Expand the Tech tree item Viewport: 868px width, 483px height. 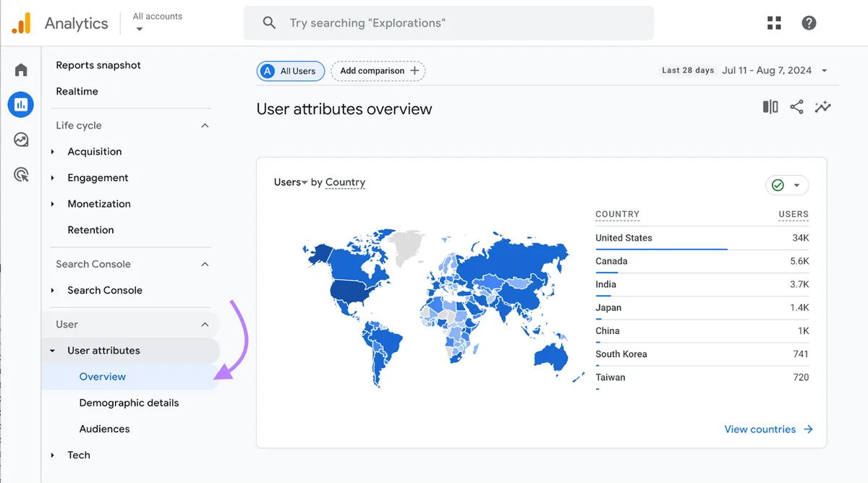click(53, 456)
